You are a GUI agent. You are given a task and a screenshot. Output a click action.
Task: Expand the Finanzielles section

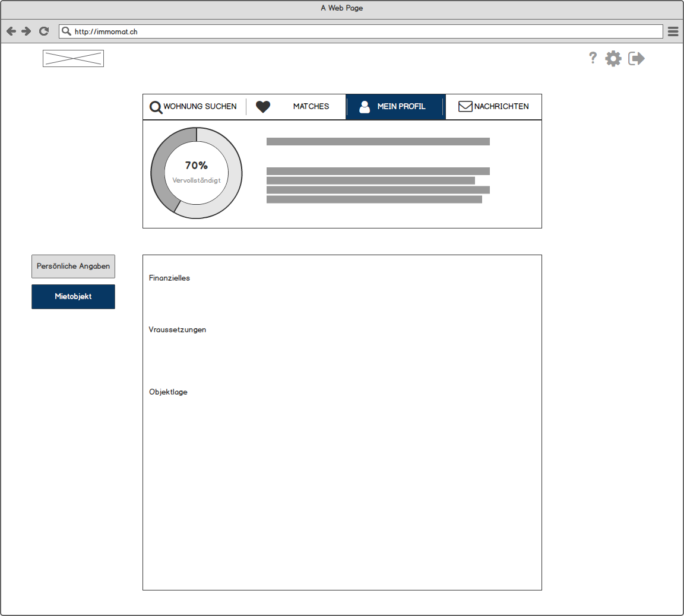[170, 278]
